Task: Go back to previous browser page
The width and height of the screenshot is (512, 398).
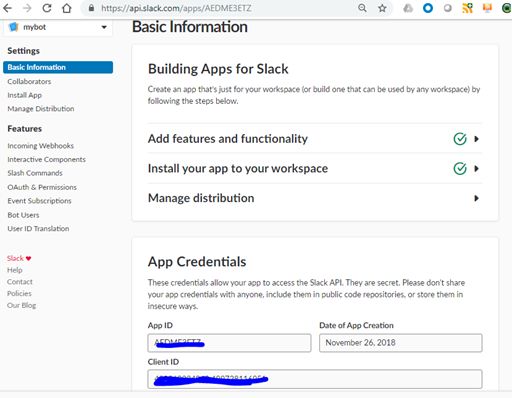Action: [x=7, y=8]
